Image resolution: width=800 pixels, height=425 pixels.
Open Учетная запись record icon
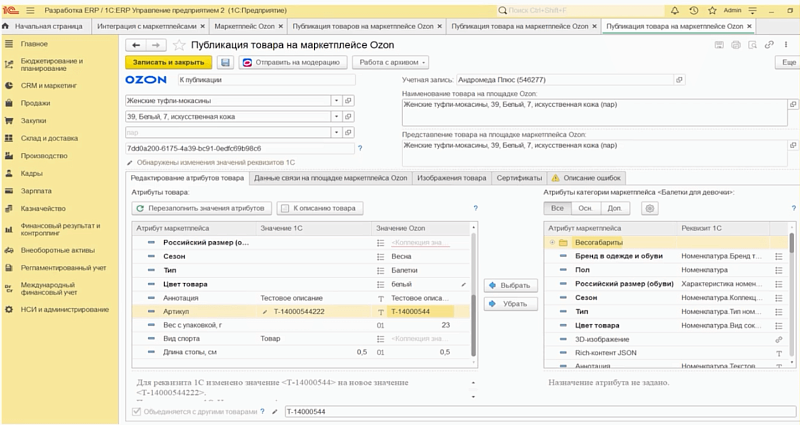point(679,80)
